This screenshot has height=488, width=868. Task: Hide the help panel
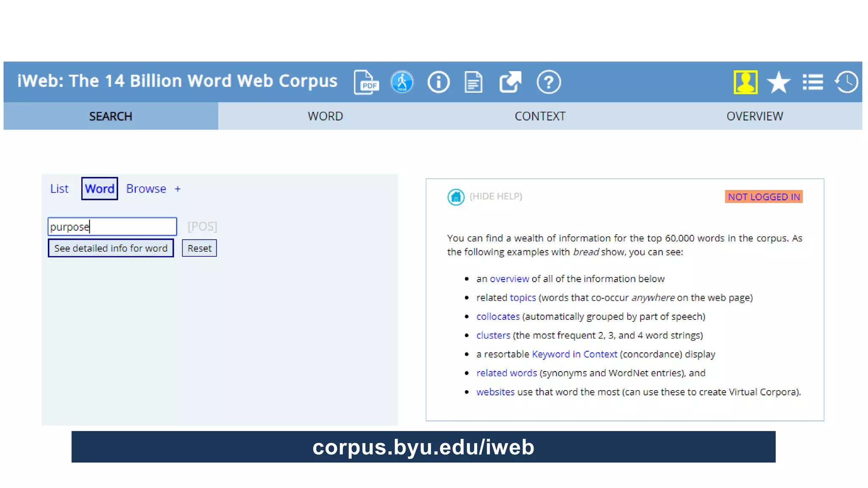(496, 197)
